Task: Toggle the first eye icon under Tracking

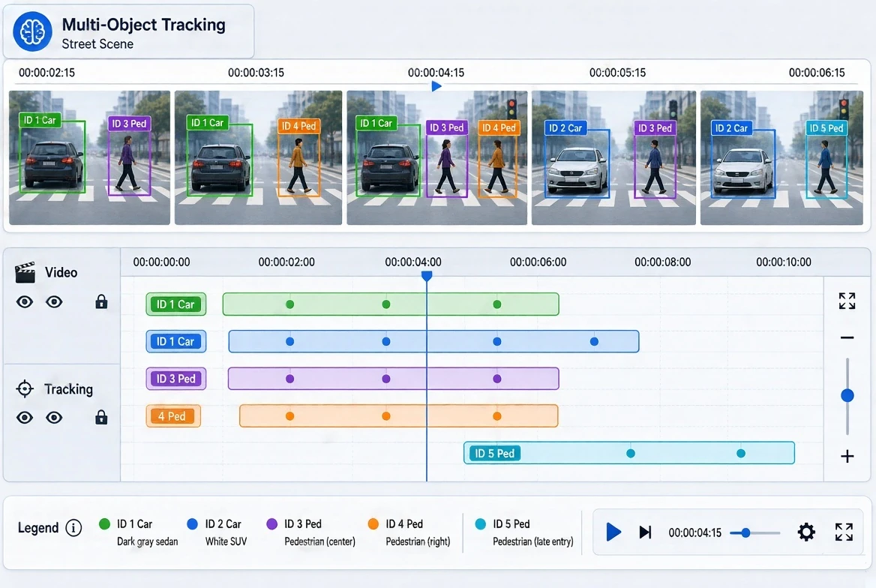Action: [x=25, y=418]
